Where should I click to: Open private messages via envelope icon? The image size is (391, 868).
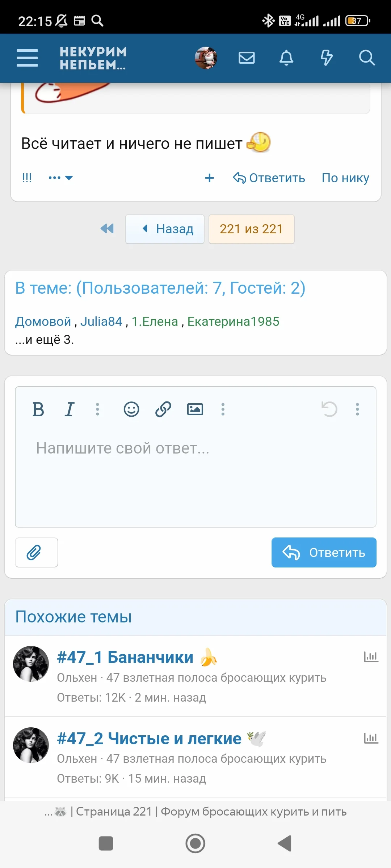point(247,58)
